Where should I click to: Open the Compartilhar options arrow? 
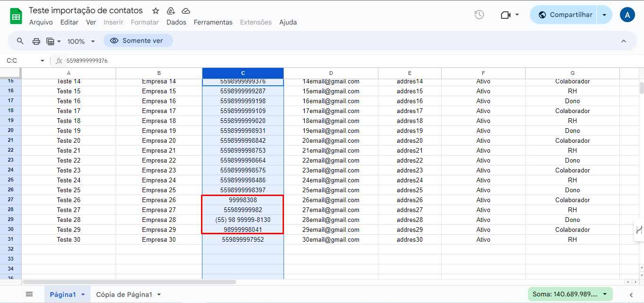604,15
